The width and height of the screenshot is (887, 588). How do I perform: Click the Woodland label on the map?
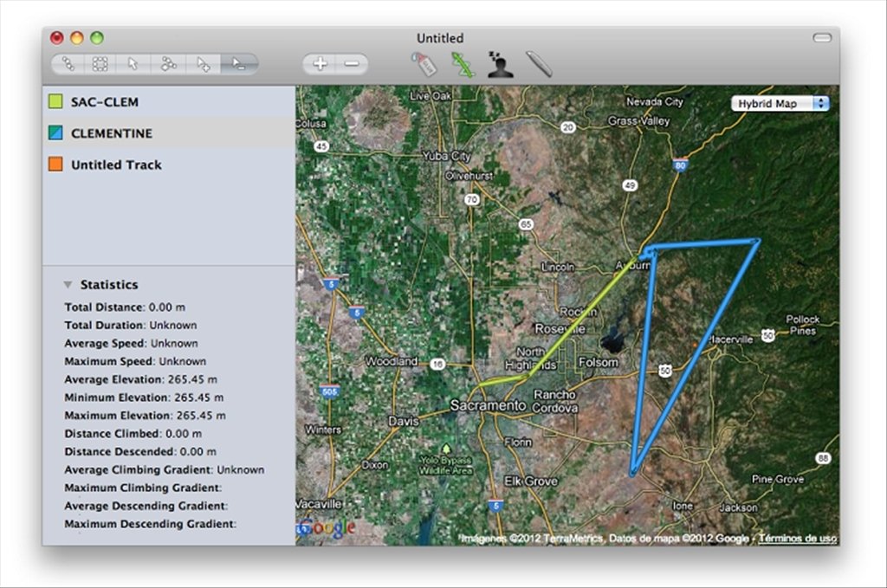coord(392,361)
